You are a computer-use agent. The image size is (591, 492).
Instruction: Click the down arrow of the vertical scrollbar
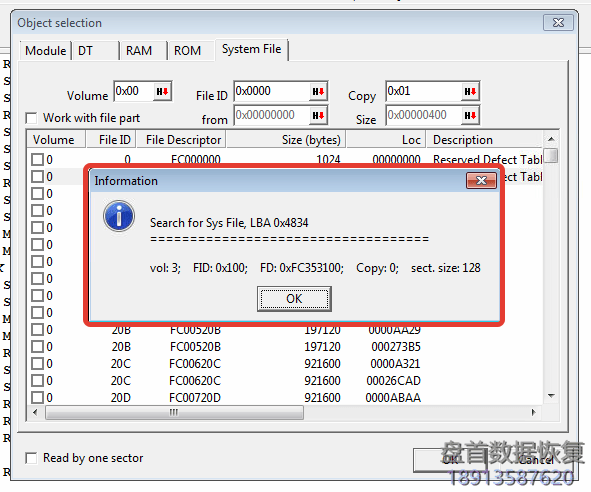[551, 396]
